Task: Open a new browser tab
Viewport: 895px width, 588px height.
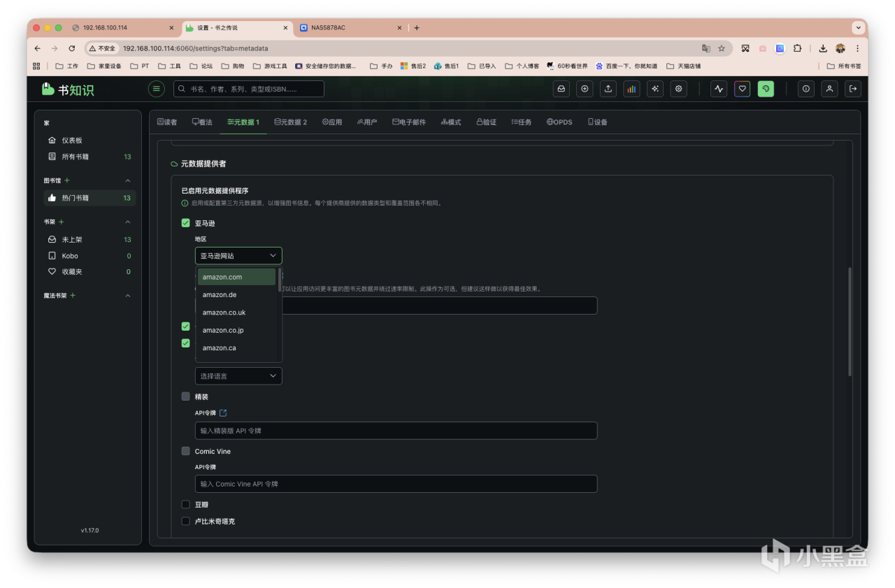Action: click(417, 28)
